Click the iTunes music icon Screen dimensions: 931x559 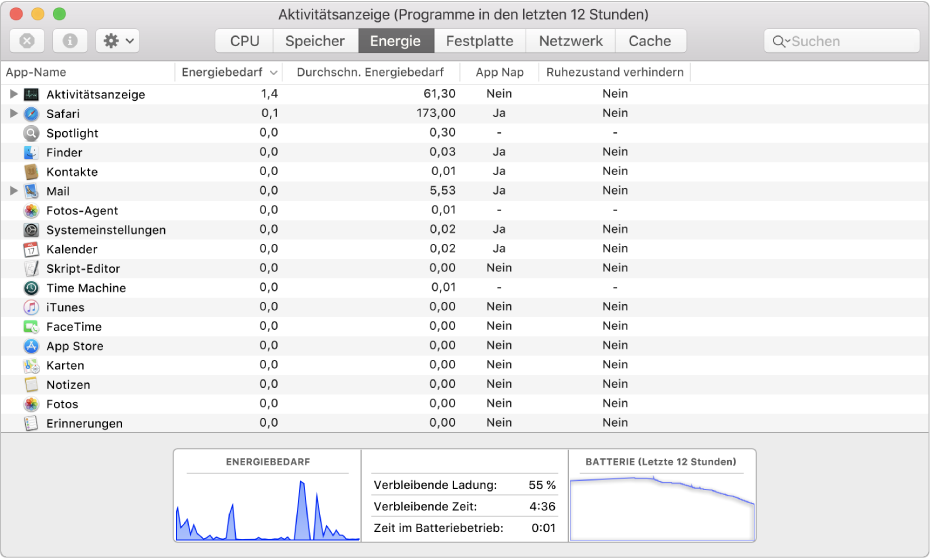tap(31, 307)
